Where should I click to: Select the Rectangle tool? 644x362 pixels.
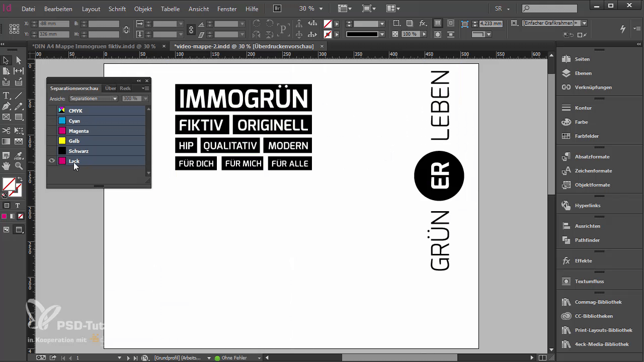point(19,117)
